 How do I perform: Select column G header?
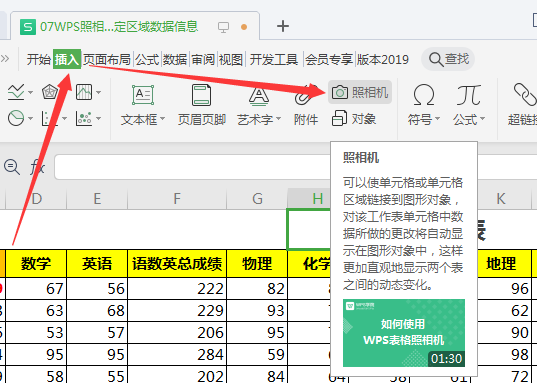257,199
